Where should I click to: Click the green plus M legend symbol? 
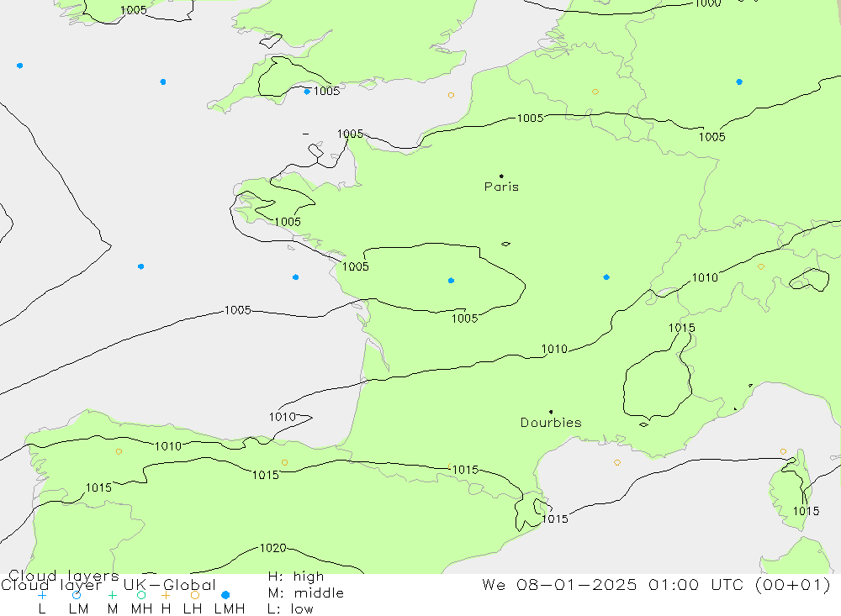click(112, 595)
